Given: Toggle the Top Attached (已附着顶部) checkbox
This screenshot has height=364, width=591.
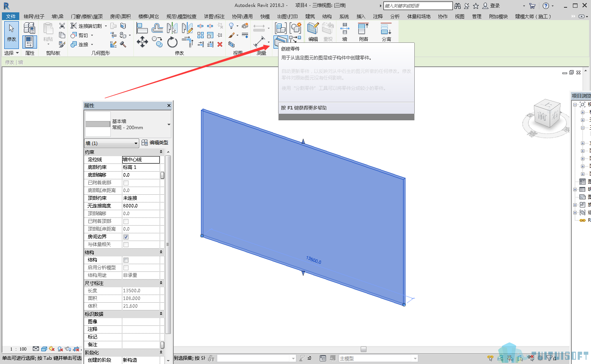Looking at the screenshot, I should pos(126,221).
